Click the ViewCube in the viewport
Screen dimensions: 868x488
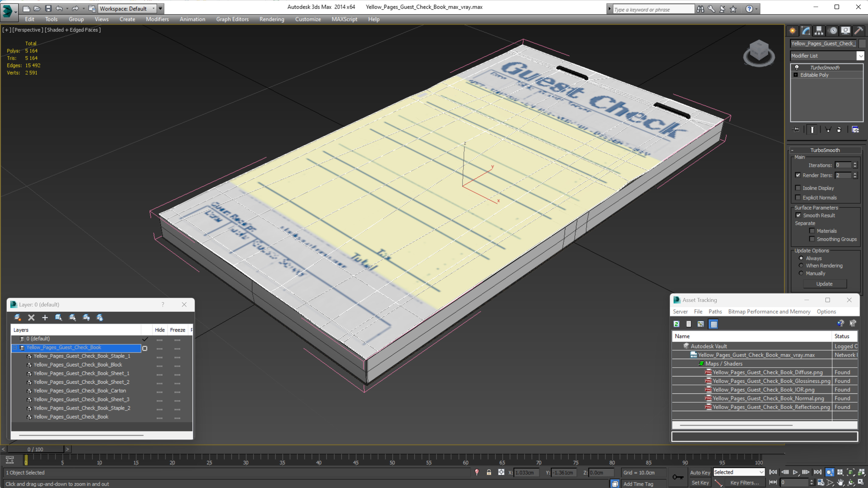tap(759, 53)
